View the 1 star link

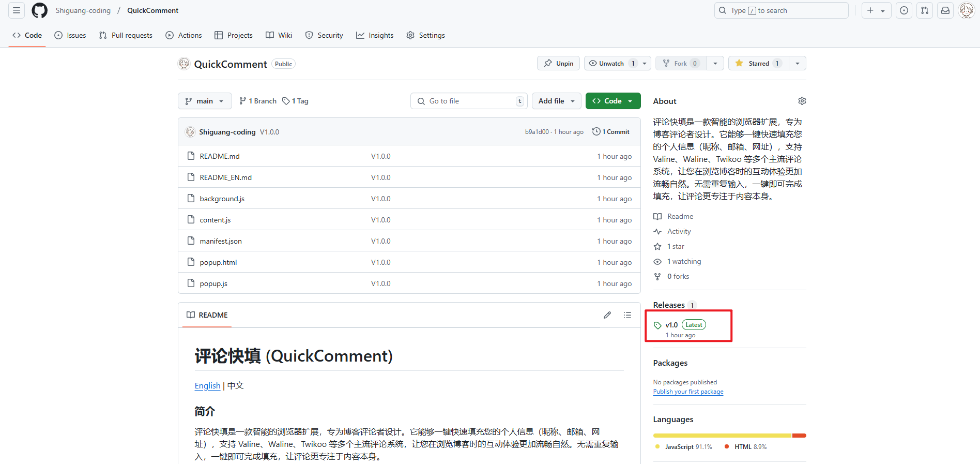(669, 246)
